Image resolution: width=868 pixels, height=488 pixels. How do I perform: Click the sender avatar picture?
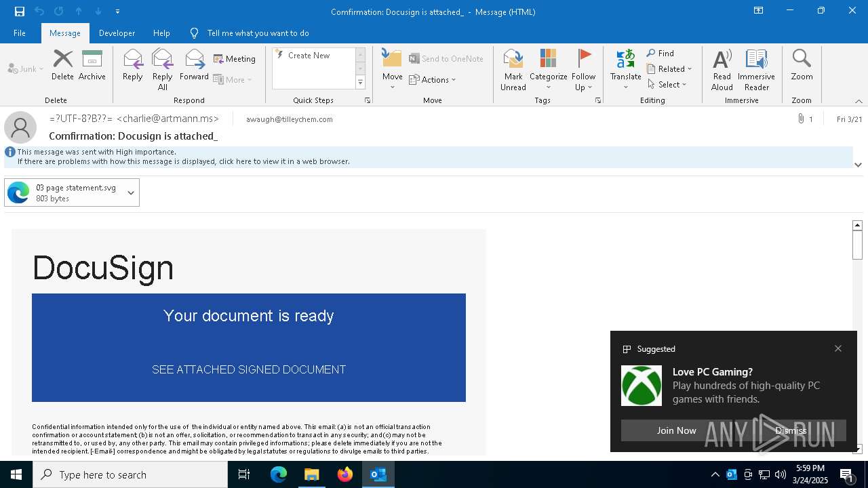click(20, 127)
